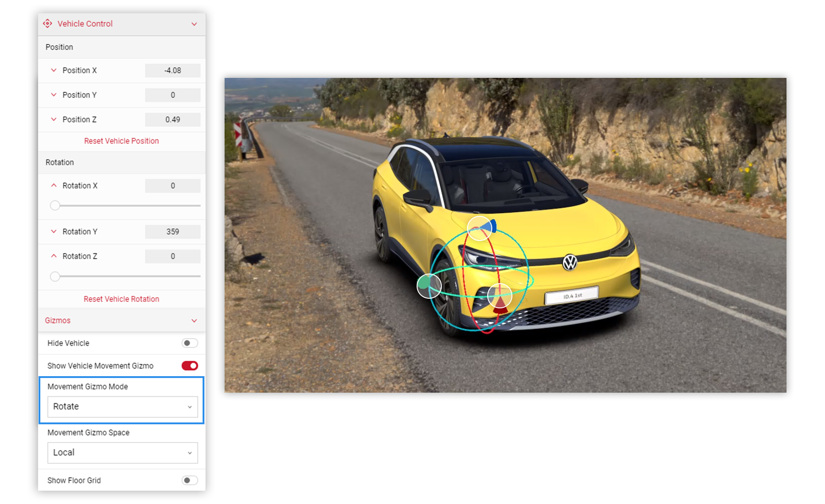Click the Position X value field
The width and height of the screenshot is (825, 504).
tap(173, 71)
